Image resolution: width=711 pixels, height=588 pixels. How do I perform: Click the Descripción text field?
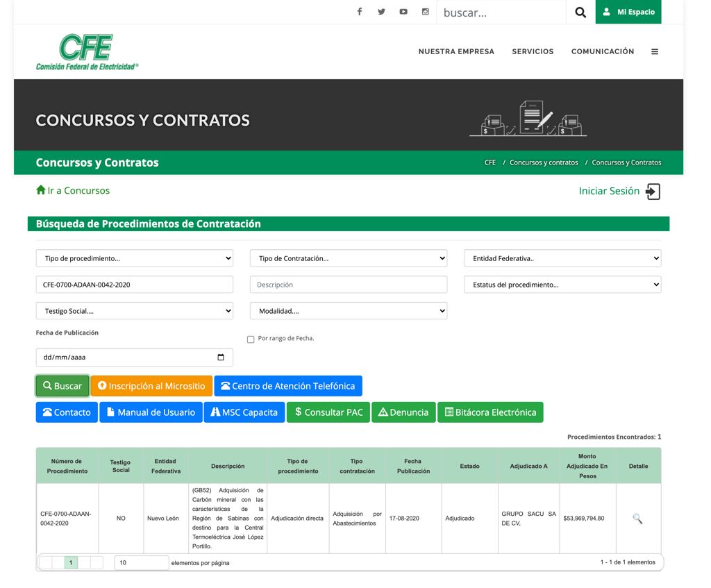(x=348, y=285)
